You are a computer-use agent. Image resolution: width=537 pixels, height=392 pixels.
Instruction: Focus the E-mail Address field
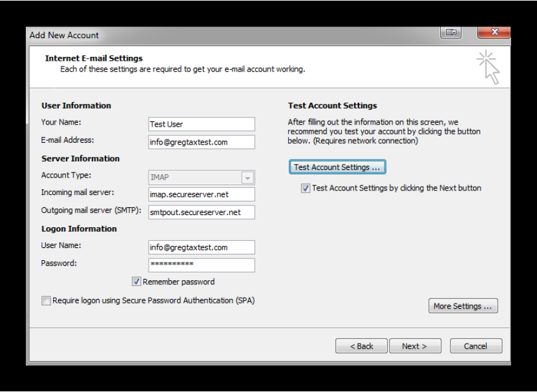202,142
